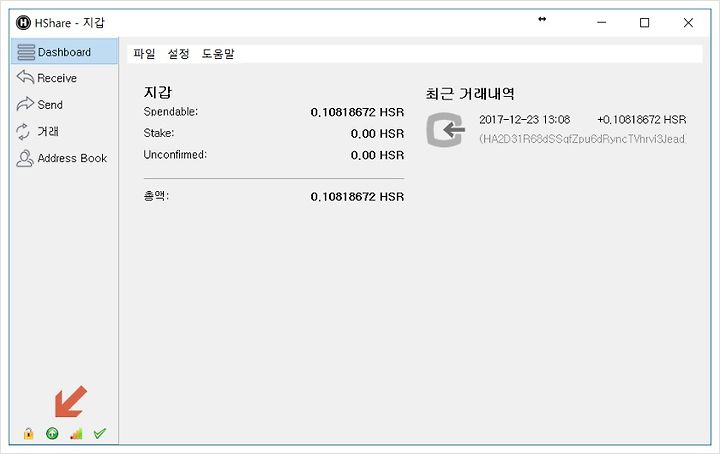Click the Unconfirmed: label

[x=175, y=155]
